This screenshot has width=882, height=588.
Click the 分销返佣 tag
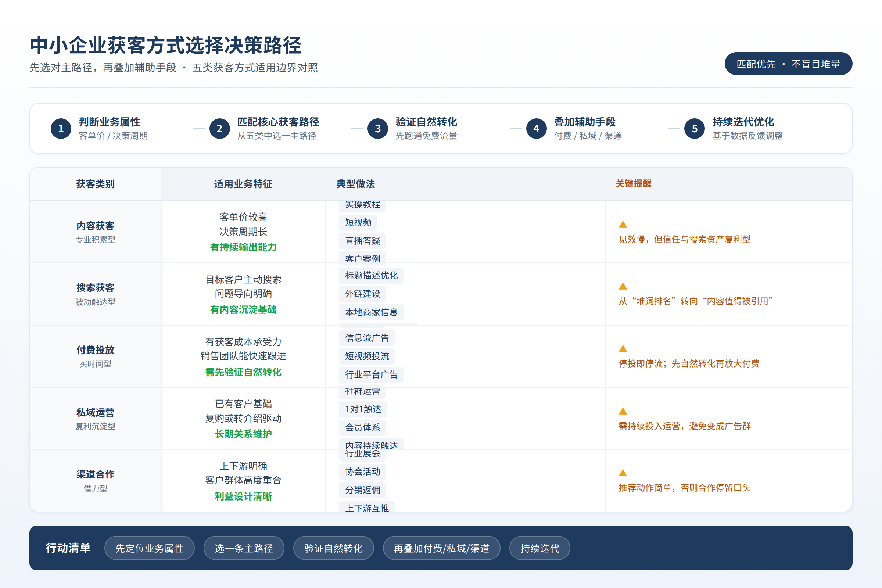click(362, 490)
